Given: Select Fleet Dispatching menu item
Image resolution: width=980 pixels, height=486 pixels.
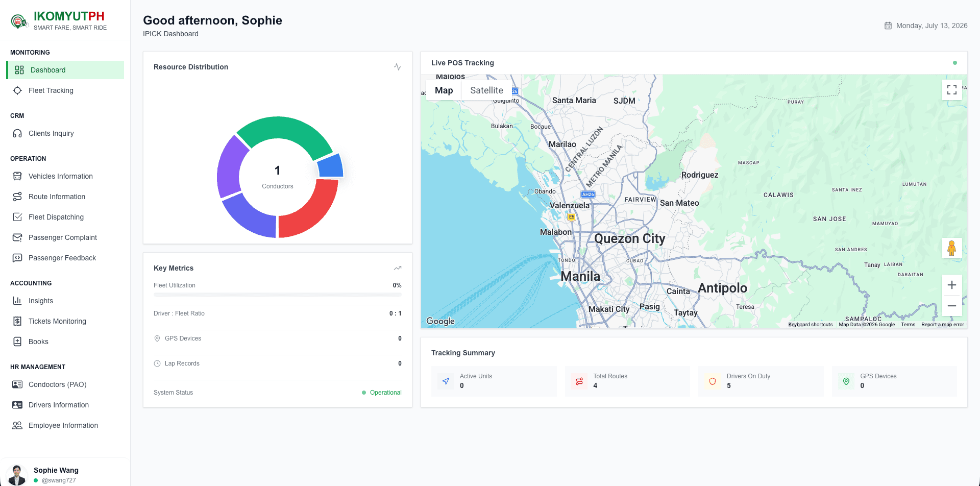Looking at the screenshot, I should [65, 217].
